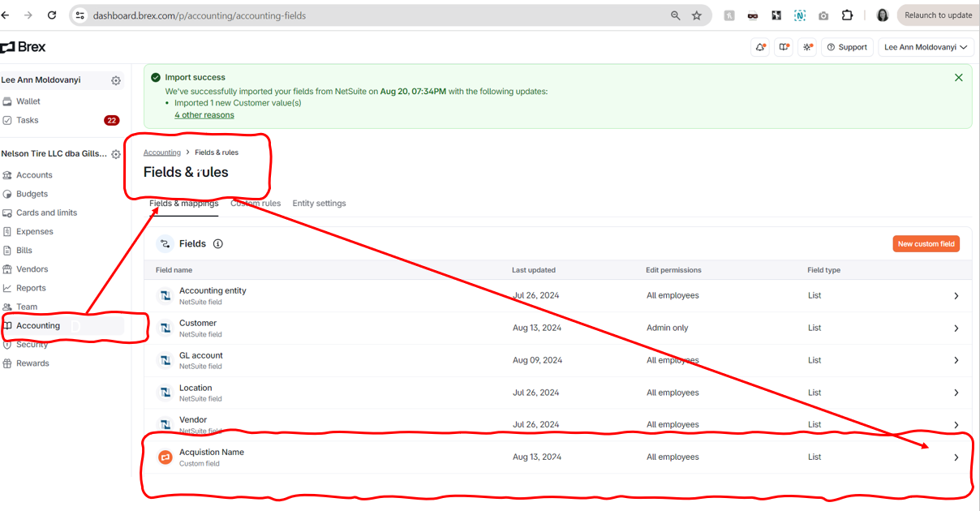
Task: Click the teal N extension icon
Action: click(x=800, y=15)
